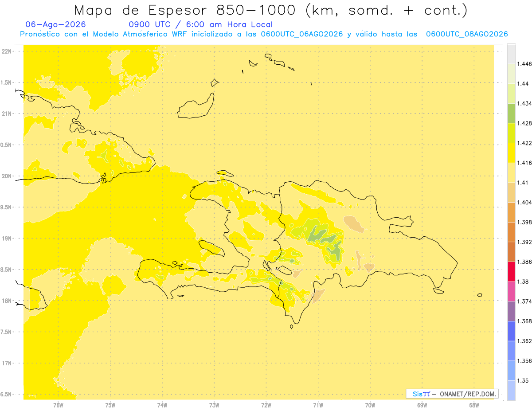Screen dimensions: 532x411
Task: Pick the pink swatch between 1.374 and 1.38
Action: pos(511,291)
